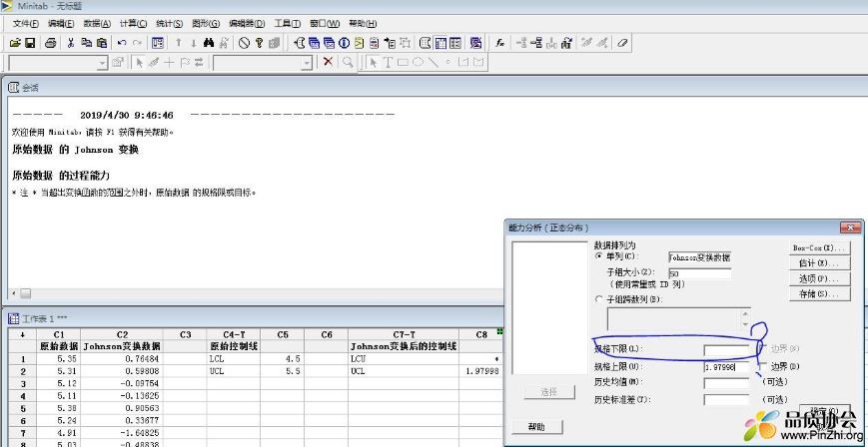Click the Box-Cox(X)... button
The height and width of the screenshot is (447, 868).
coord(819,247)
